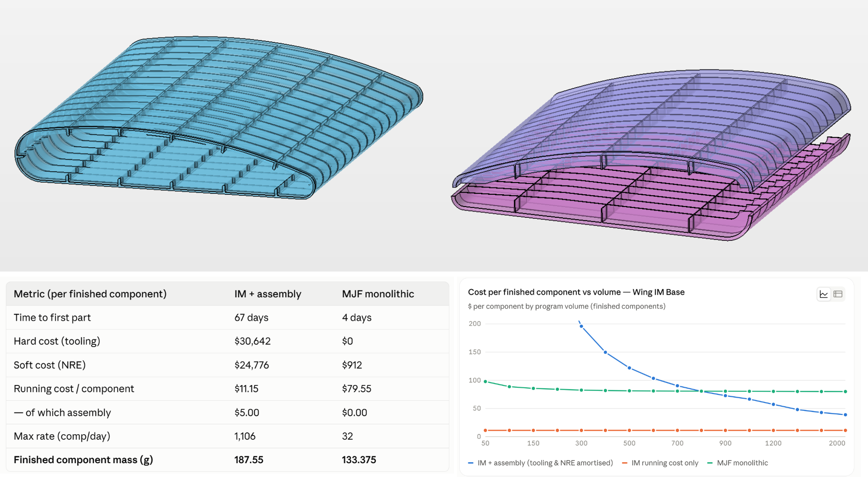Select the Finished component mass row
The height and width of the screenshot is (488, 868).
(x=227, y=460)
